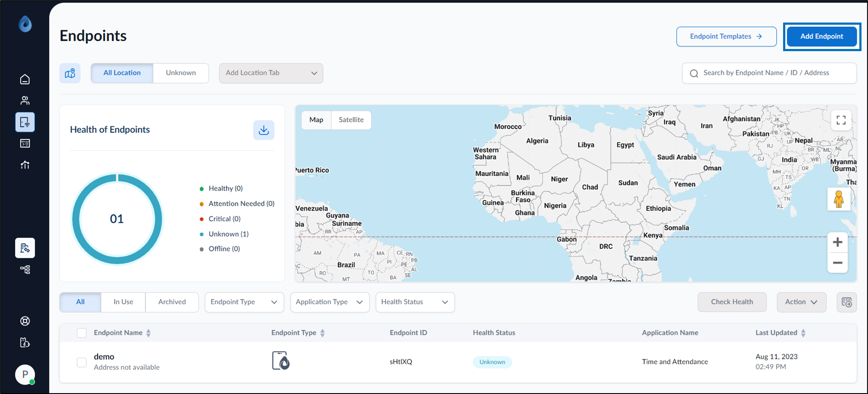Image resolution: width=868 pixels, height=394 pixels.
Task: Open the help lifebuoy icon in the sidebar
Action: [x=25, y=321]
